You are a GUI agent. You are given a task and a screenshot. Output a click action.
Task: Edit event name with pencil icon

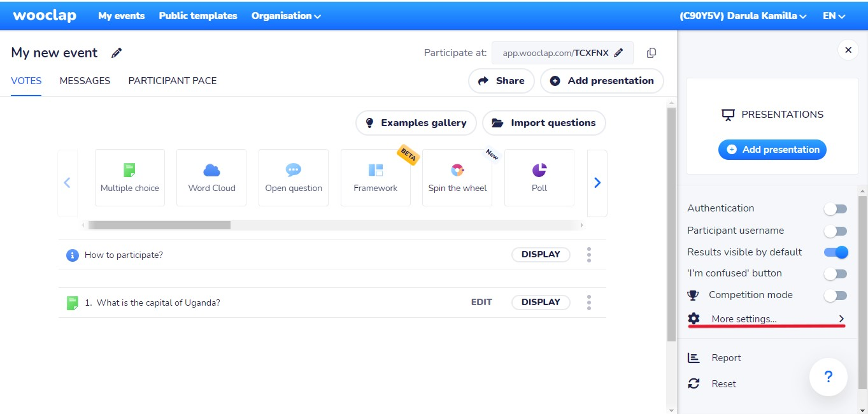(117, 53)
